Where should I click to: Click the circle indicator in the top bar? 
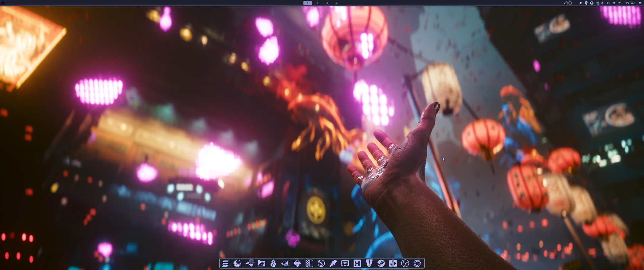click(x=570, y=3)
